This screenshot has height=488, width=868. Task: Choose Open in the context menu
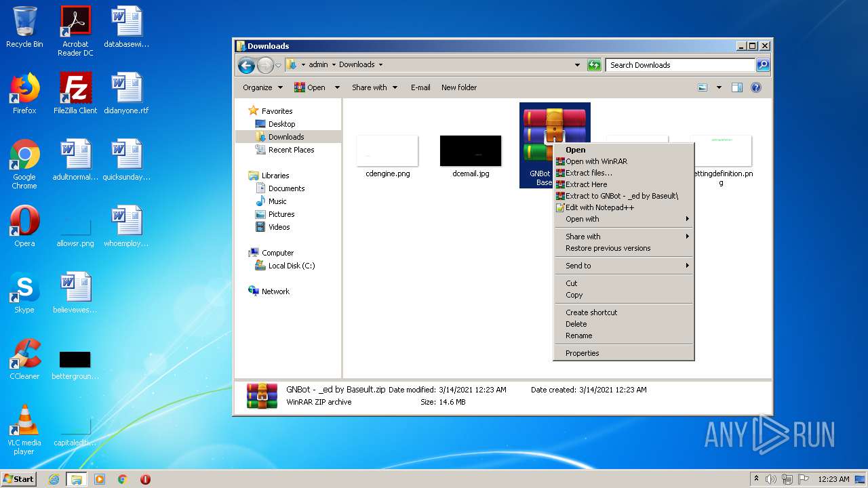click(624, 150)
